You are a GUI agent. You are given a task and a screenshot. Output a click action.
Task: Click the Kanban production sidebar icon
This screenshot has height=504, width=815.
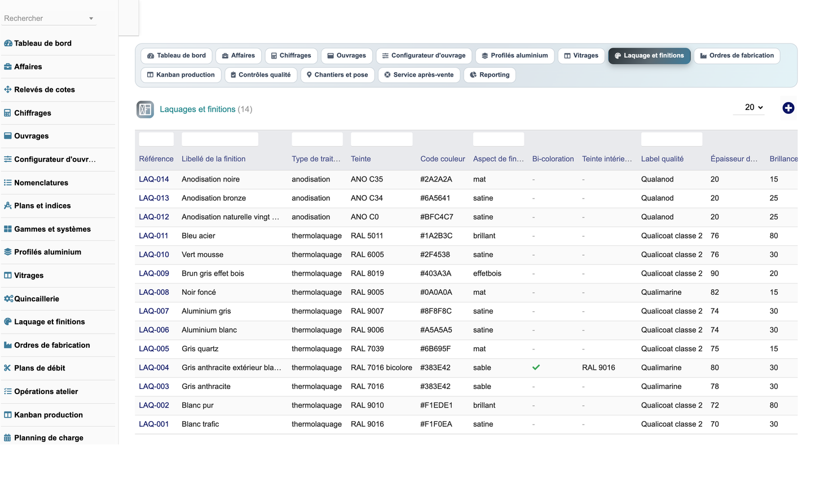pos(8,415)
